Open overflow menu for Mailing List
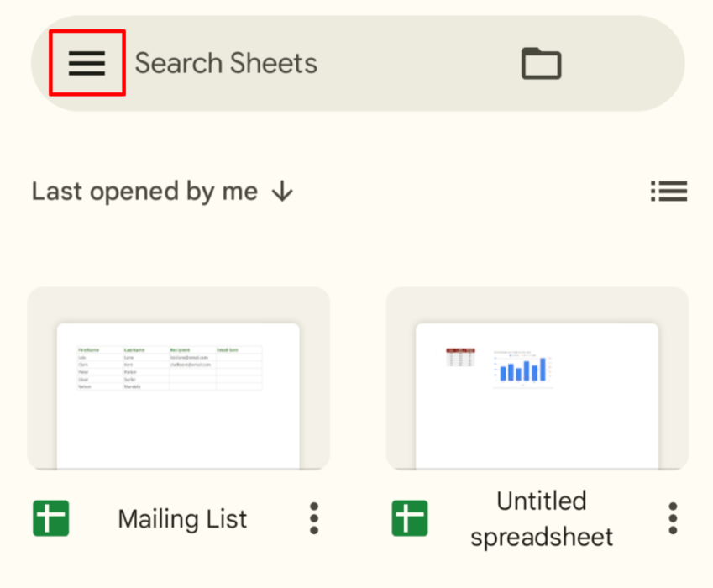Image resolution: width=713 pixels, height=588 pixels. tap(313, 518)
